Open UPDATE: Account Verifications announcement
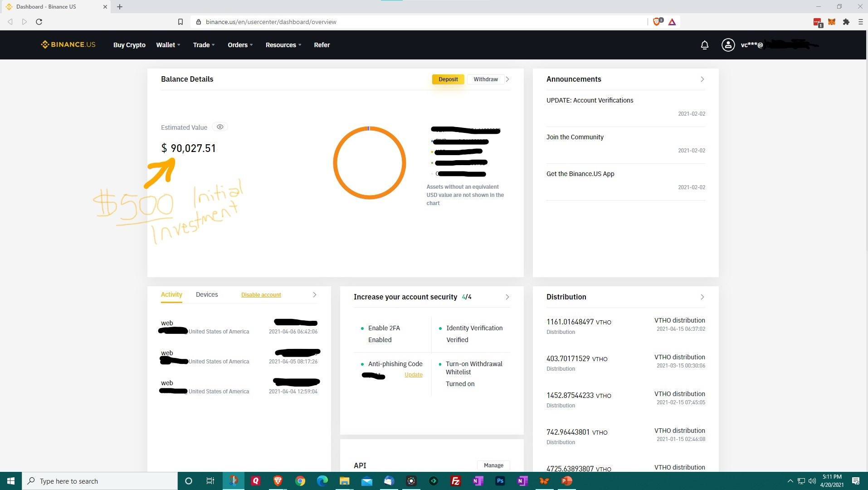Screen dimensions: 868x490 [x=590, y=100]
